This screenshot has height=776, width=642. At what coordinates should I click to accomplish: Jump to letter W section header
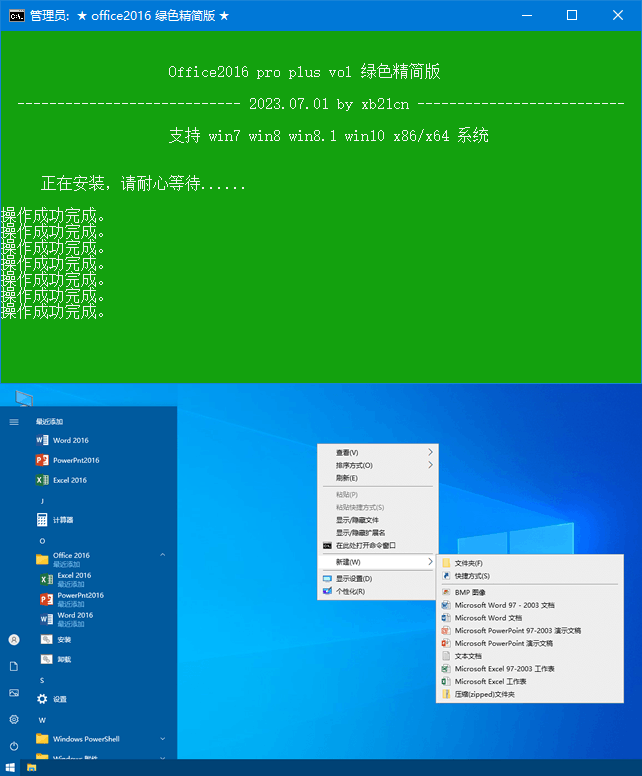[42, 720]
